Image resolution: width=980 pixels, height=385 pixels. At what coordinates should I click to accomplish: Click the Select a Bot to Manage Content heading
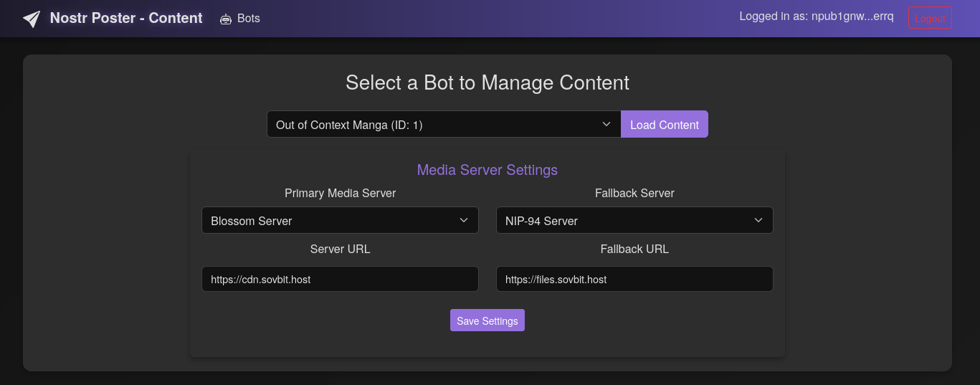point(487,82)
